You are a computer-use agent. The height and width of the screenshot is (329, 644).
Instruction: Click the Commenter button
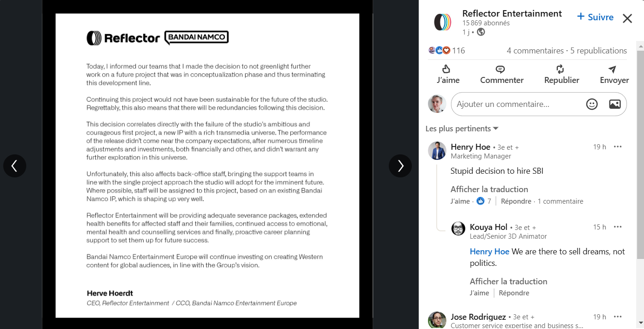pos(502,75)
